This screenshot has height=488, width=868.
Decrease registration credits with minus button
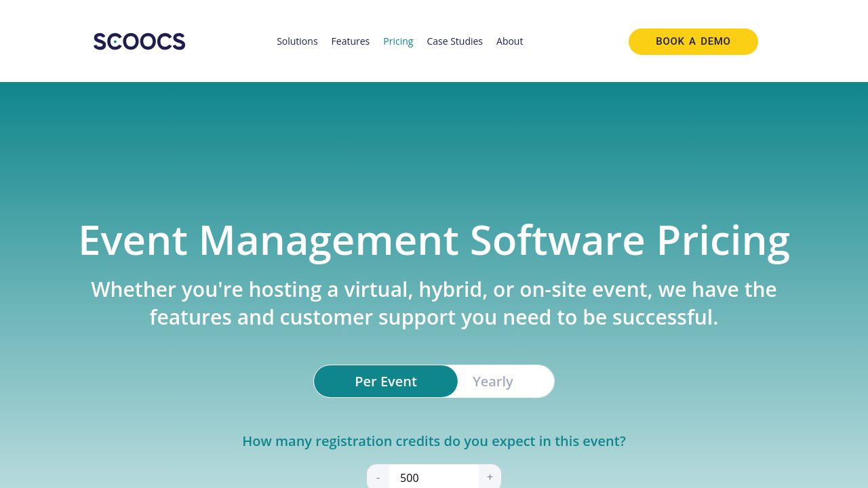(378, 477)
